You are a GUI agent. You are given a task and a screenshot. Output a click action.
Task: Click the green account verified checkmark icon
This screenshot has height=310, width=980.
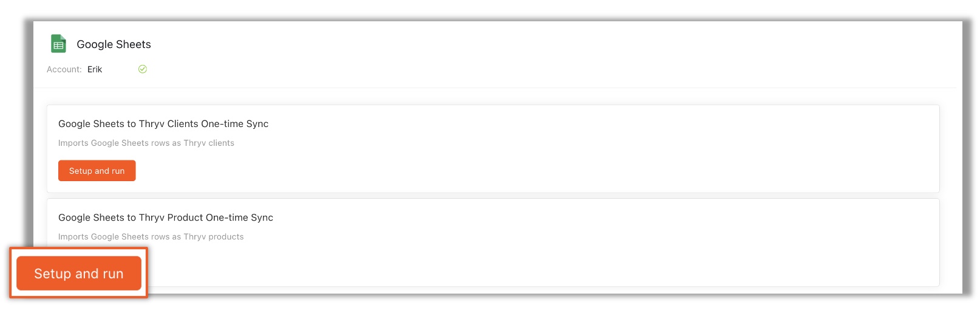click(143, 69)
